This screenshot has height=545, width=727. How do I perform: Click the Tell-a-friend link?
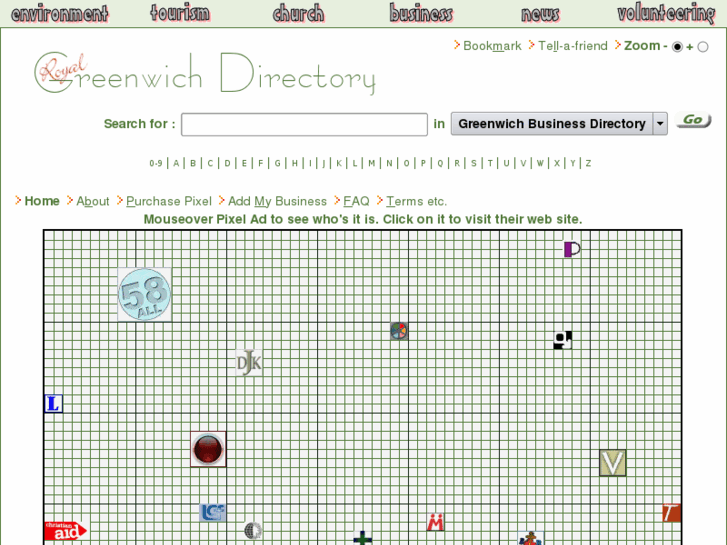coord(573,46)
